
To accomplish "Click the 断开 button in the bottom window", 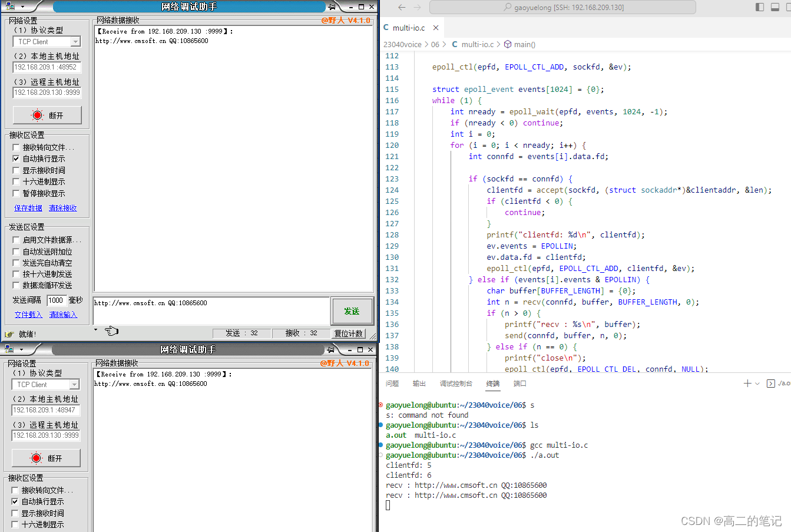I will pos(46,458).
